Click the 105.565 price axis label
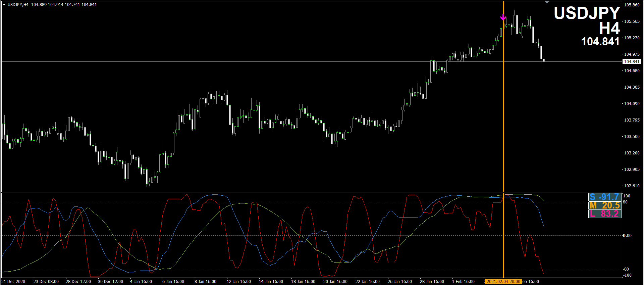This screenshot has height=285, width=644. [x=632, y=21]
